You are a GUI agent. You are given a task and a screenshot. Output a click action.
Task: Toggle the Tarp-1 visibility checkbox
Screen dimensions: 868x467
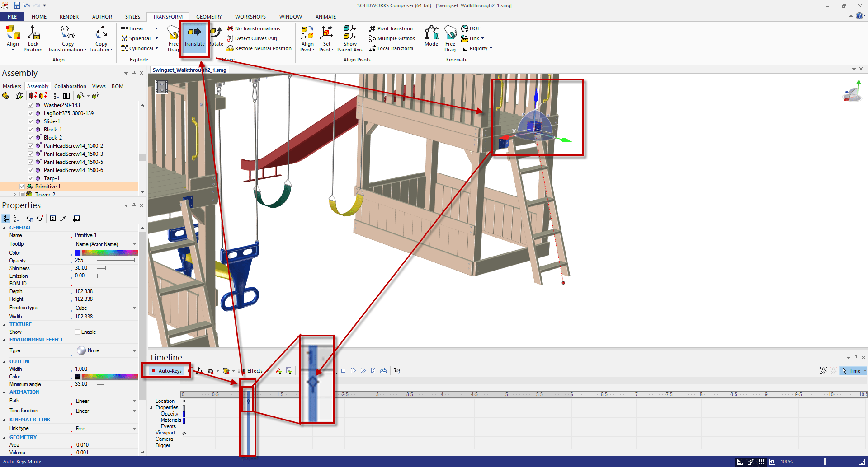click(x=31, y=178)
